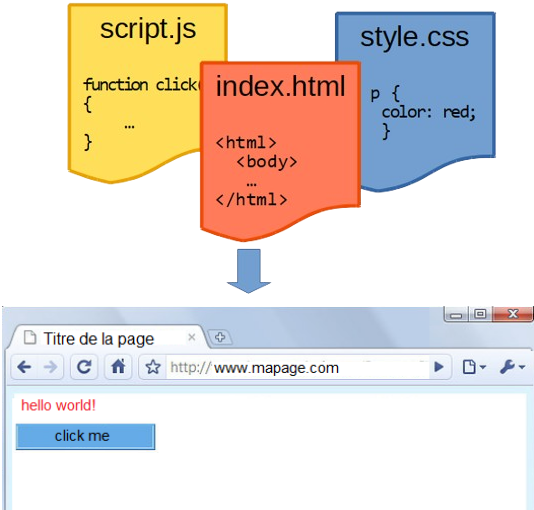Click the 'script.js' file title

click(148, 30)
